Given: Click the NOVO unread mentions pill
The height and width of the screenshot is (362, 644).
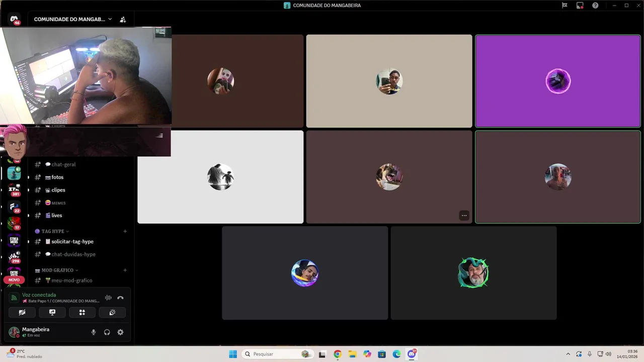Looking at the screenshot, I should [14, 280].
